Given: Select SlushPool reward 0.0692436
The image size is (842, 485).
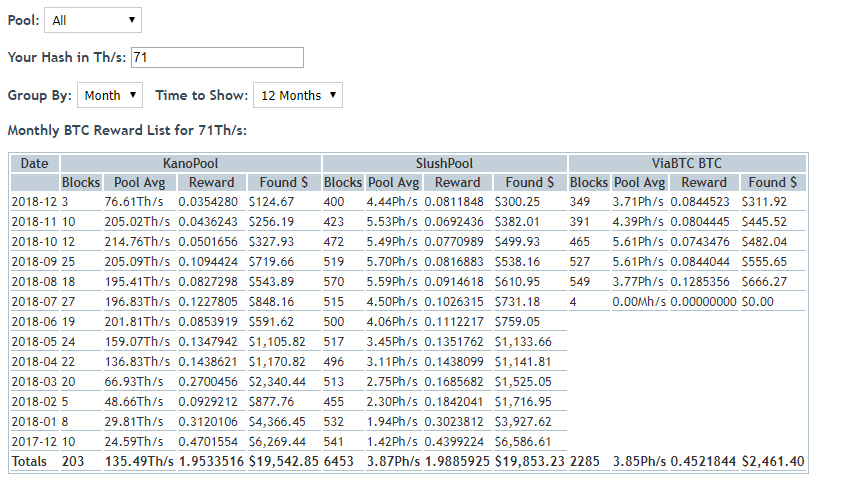Looking at the screenshot, I should pyautogui.click(x=454, y=222).
